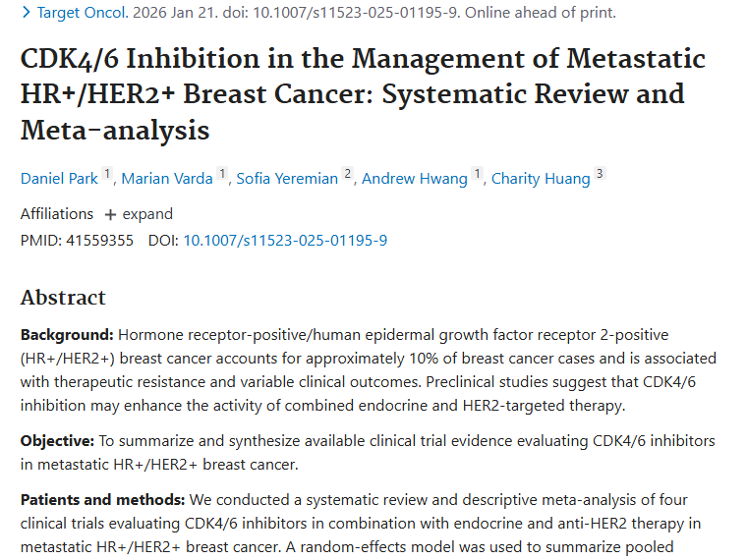Open the DOI link below Affiliations

pyautogui.click(x=285, y=240)
